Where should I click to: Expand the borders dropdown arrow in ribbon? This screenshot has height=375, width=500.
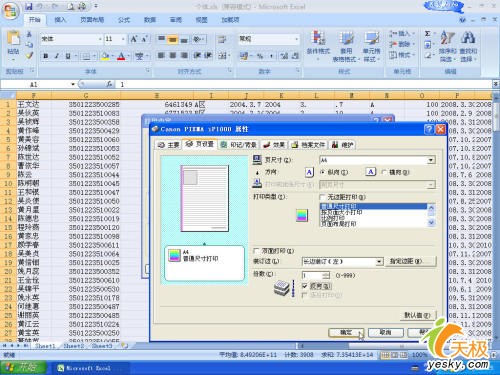94,56
